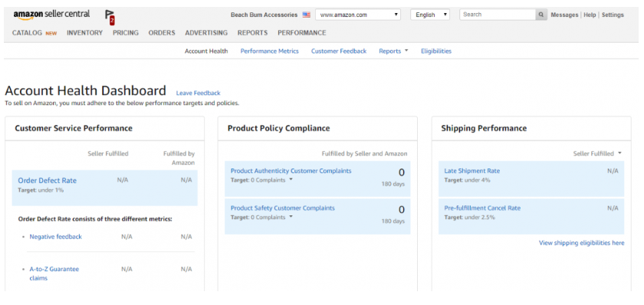This screenshot has width=644, height=305.
Task: Click in the Search input field
Action: point(498,15)
